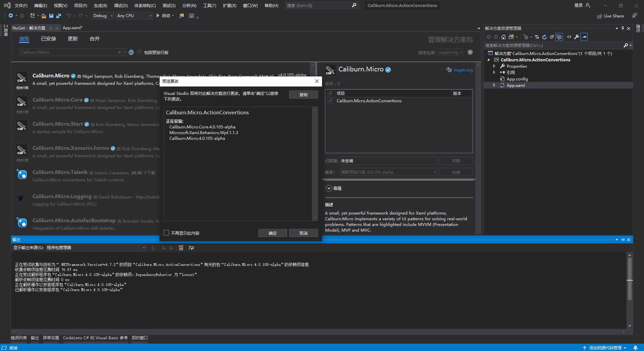Clear the Caliburn.Micro search box text
The height and width of the screenshot is (351, 644).
[119, 52]
